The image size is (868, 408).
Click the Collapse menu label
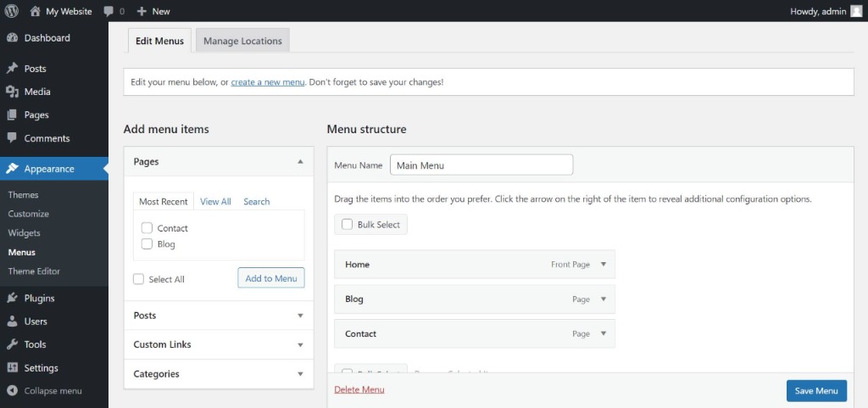point(53,391)
